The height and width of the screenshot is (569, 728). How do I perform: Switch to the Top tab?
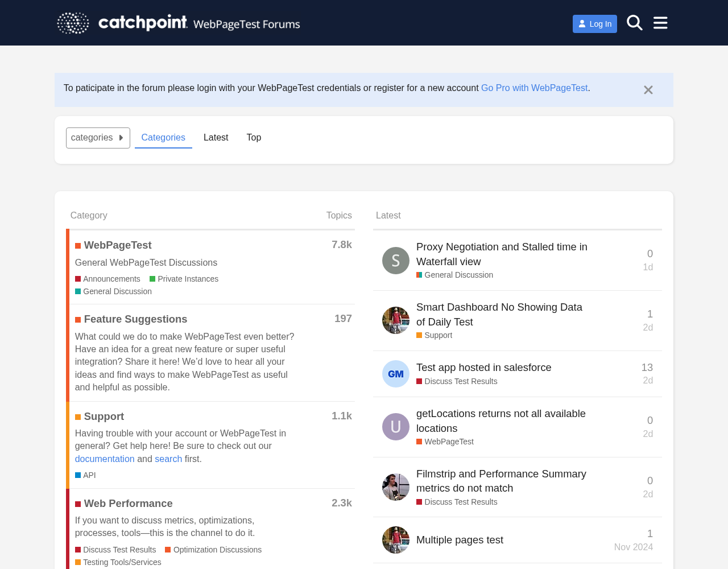(x=254, y=138)
